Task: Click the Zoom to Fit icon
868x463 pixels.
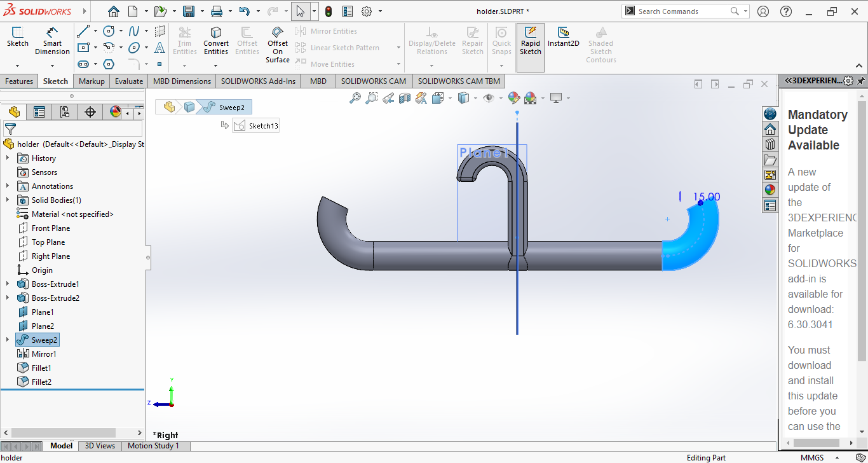Action: tap(355, 98)
